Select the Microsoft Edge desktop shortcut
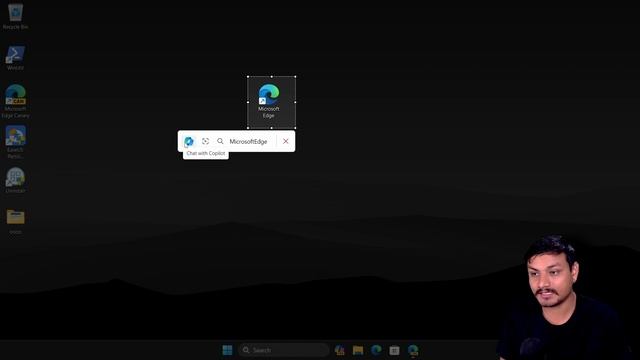Image resolution: width=640 pixels, height=360 pixels. [x=269, y=101]
